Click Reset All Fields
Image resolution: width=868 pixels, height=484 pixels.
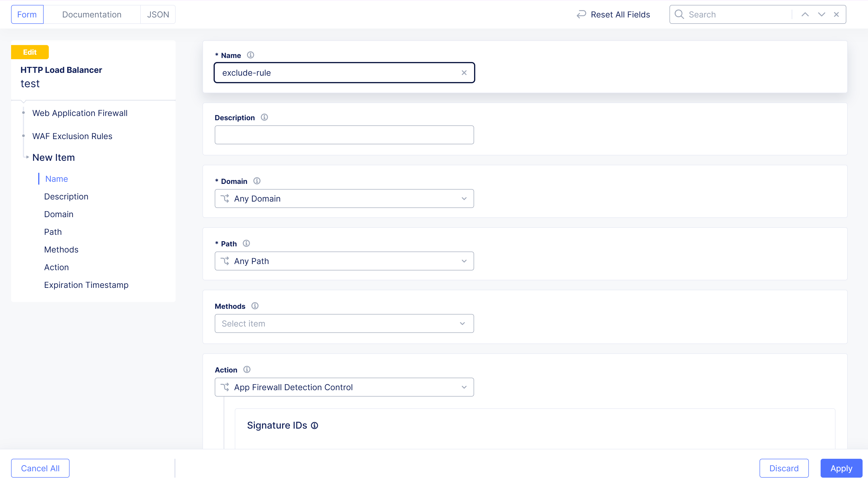(x=613, y=14)
